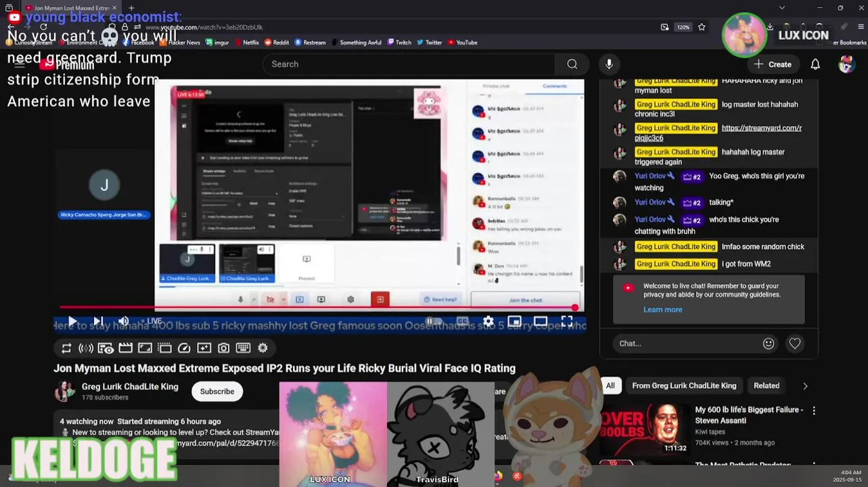Click the video filters icon with plus
The image size is (868, 487).
[204, 348]
